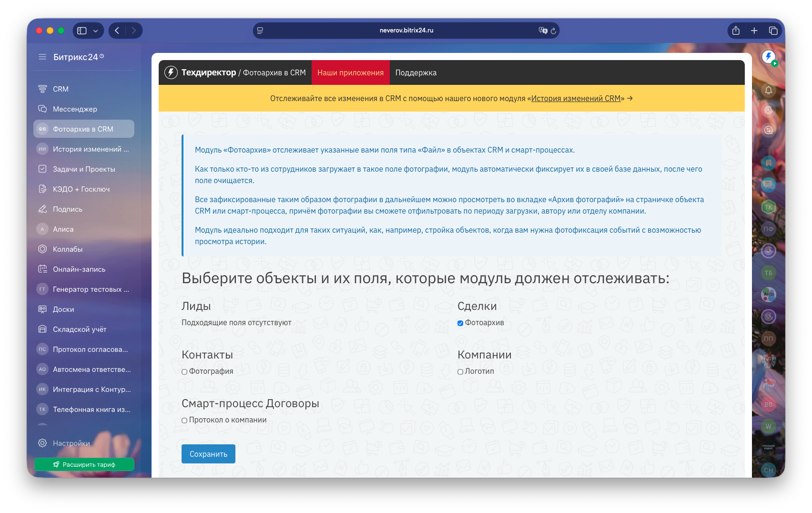Click the Коллабы hexagon icon
Image resolution: width=812 pixels, height=513 pixels.
coord(42,249)
